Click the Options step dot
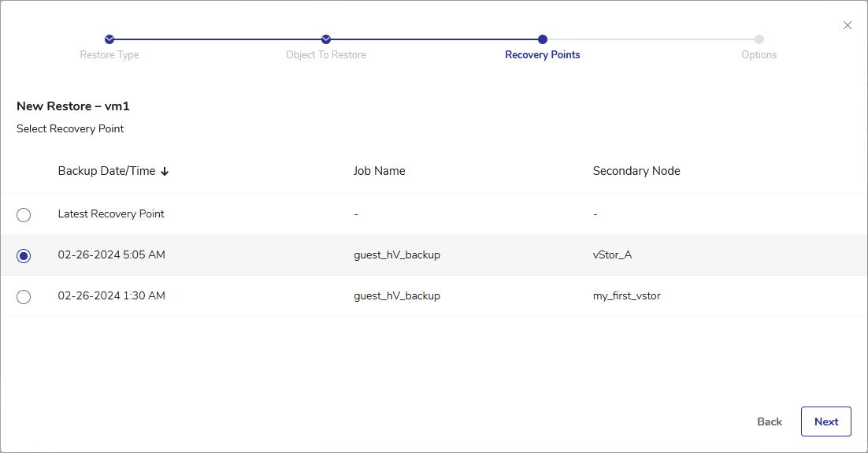This screenshot has width=868, height=453. click(x=759, y=39)
